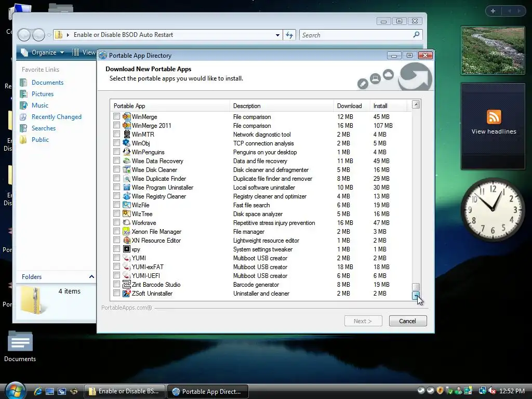Sort by the Download column header

click(x=352, y=106)
